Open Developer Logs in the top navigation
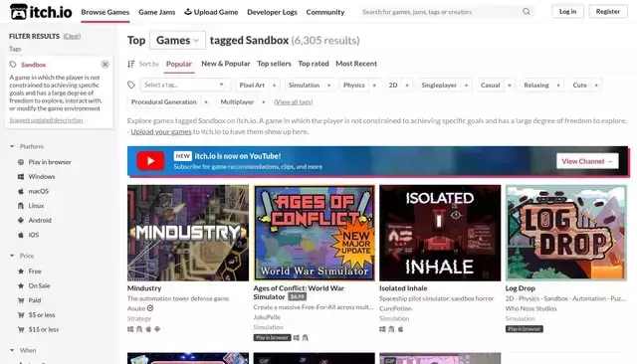 tap(272, 12)
